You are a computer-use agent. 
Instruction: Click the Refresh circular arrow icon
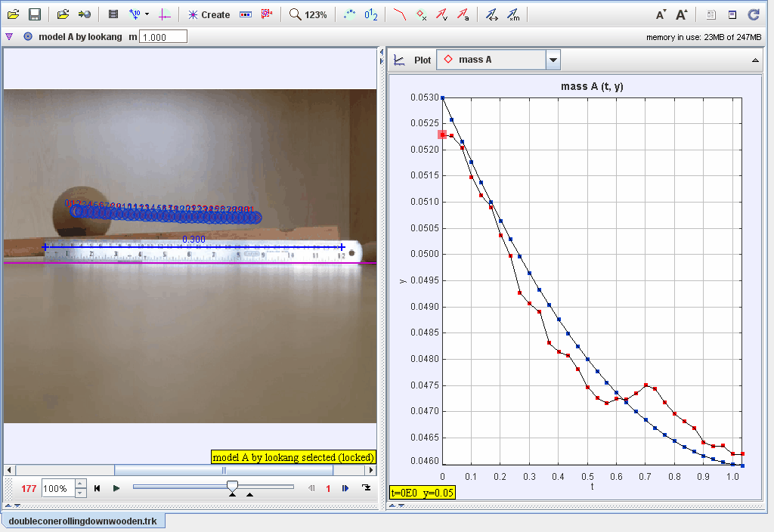tap(754, 15)
